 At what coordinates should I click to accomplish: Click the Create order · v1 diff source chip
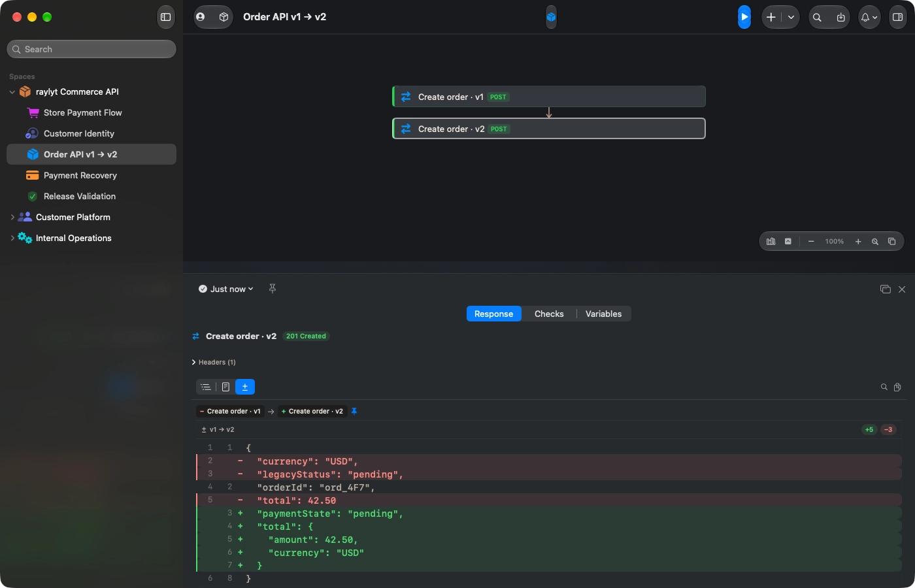pyautogui.click(x=230, y=412)
